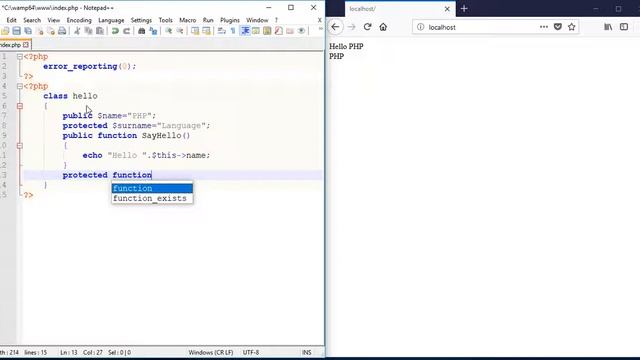Click the error_reporting(0); code line
Viewport: 640px width, 360px height.
[90, 66]
